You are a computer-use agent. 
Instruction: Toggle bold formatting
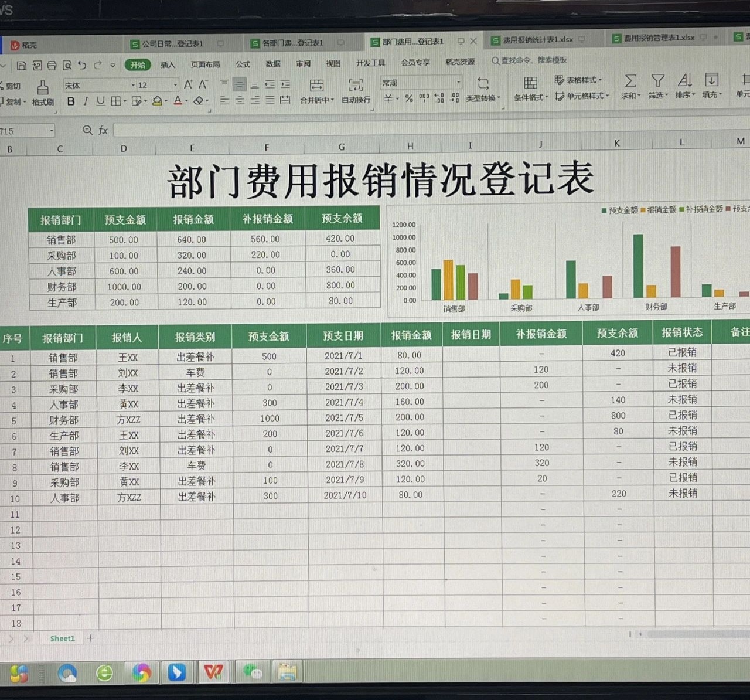pos(70,101)
